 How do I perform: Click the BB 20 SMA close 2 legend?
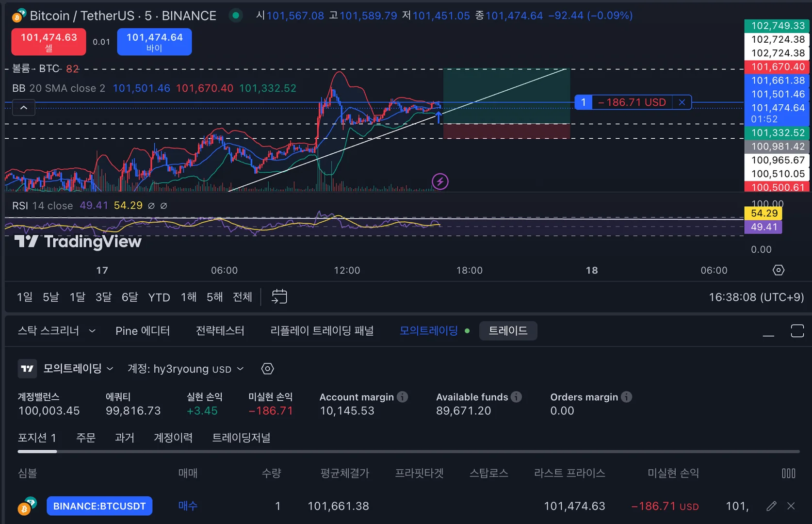pos(59,88)
